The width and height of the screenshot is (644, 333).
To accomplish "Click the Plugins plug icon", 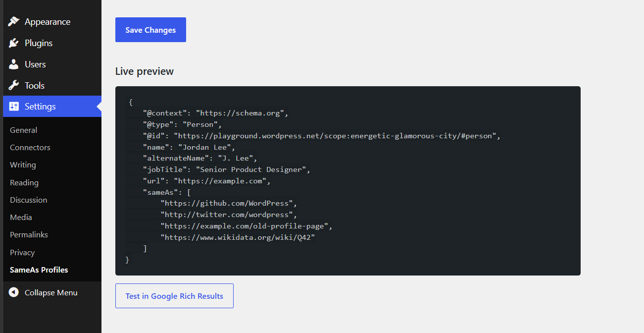I will point(14,43).
